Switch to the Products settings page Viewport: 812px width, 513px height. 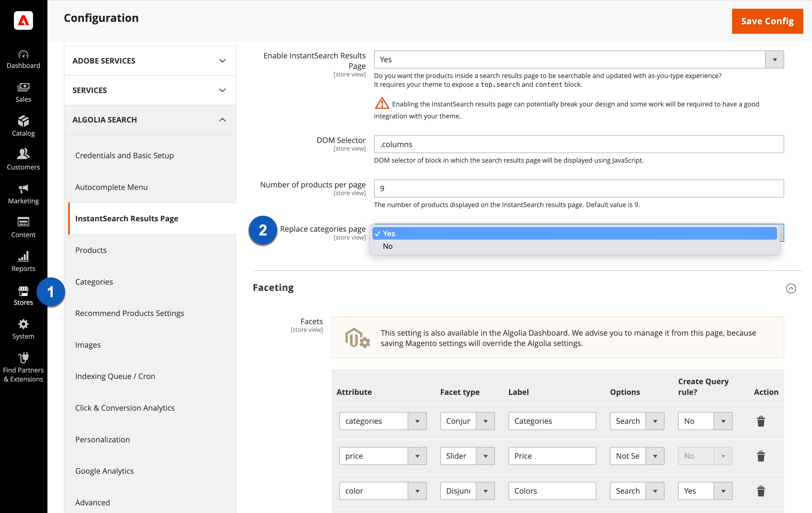click(x=91, y=250)
